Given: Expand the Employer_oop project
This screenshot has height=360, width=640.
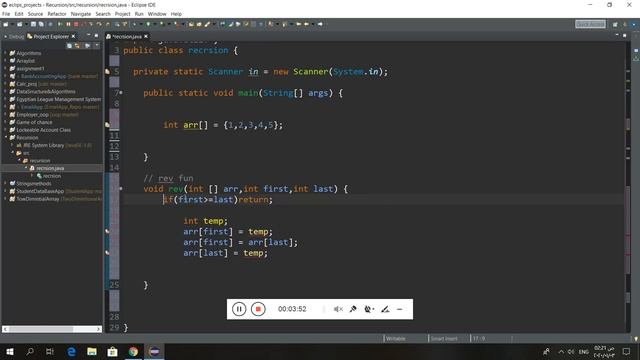Looking at the screenshot, I should [x=5, y=115].
